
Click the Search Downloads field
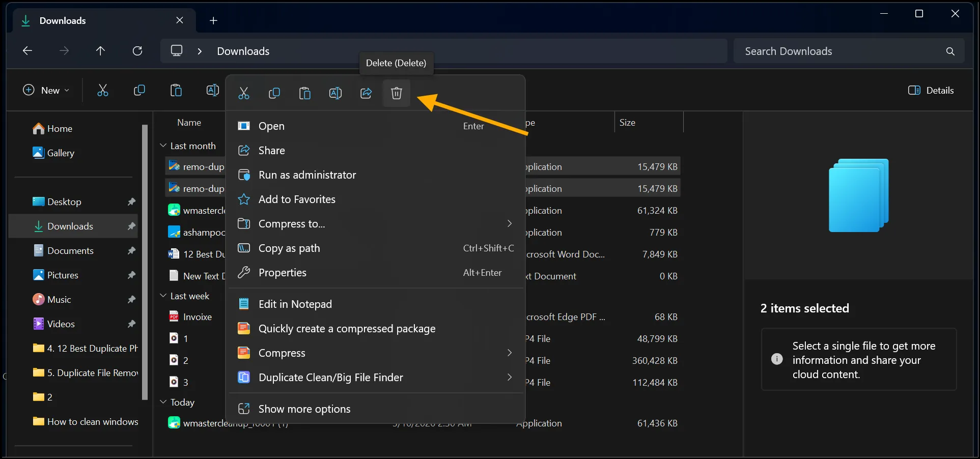[x=815, y=51]
